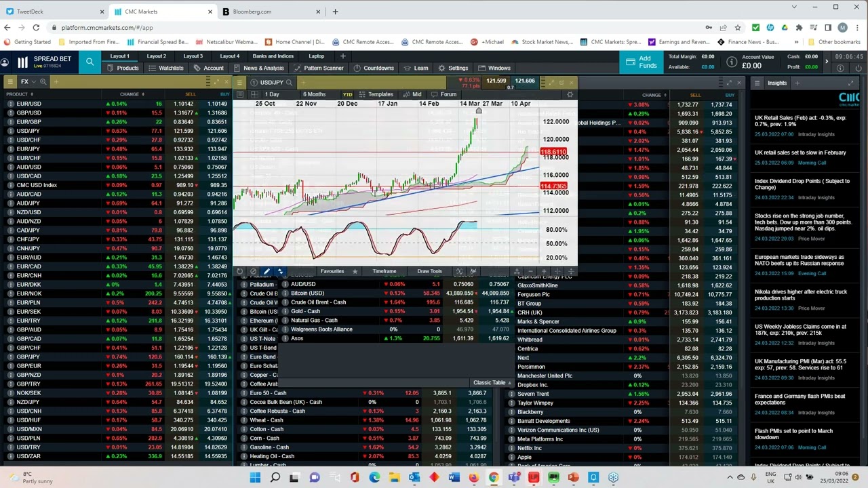Screen dimensions: 868x488
Task: Select 1 Day chart interval
Action: [272, 94]
